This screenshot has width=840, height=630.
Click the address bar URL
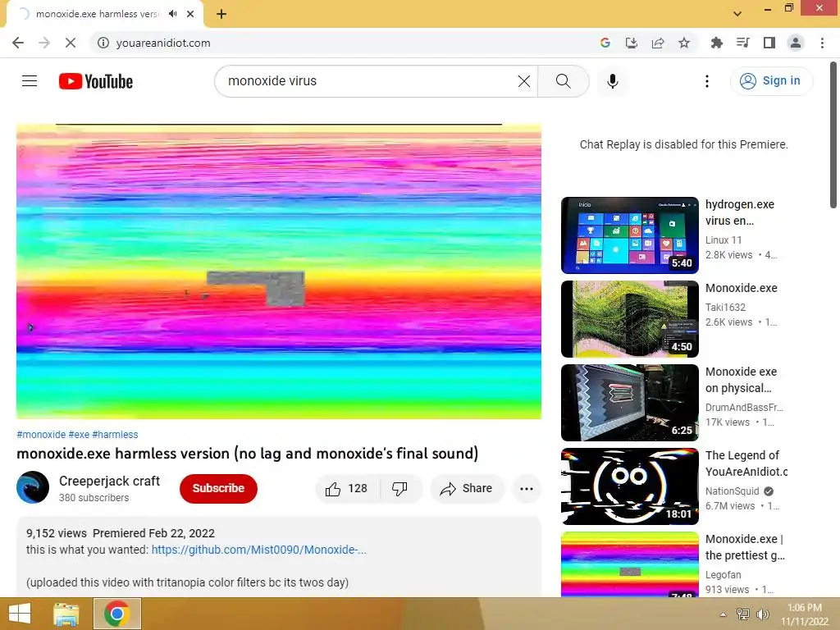pyautogui.click(x=163, y=43)
